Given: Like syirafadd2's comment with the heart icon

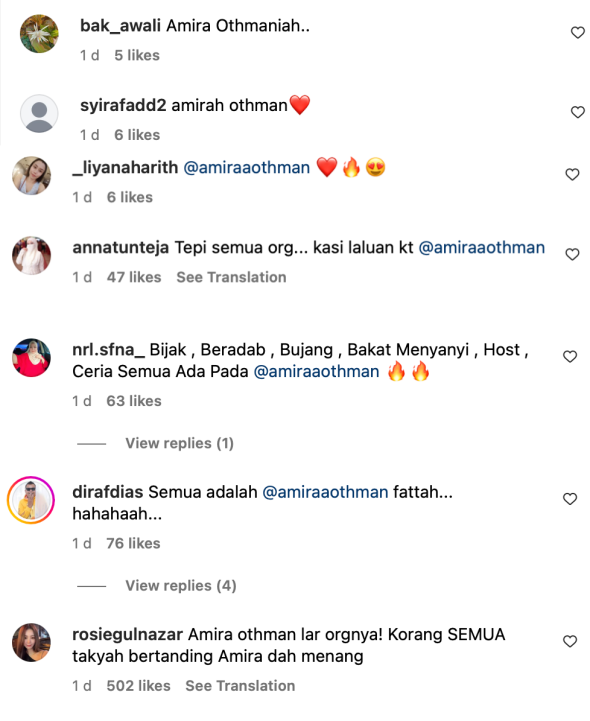Looking at the screenshot, I should pyautogui.click(x=578, y=112).
